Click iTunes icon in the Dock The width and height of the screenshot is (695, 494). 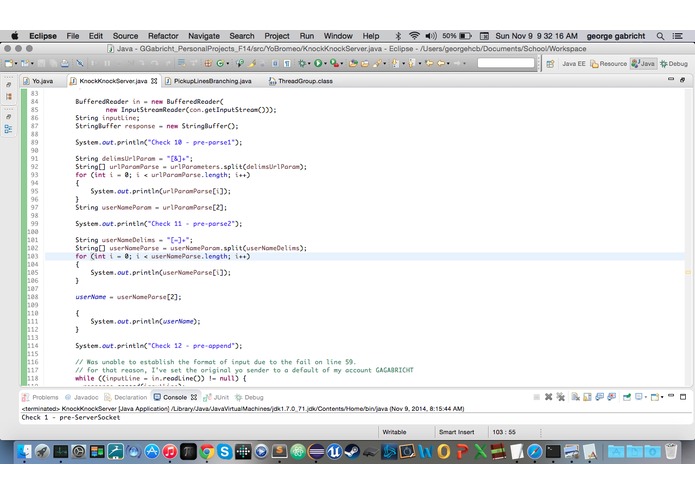click(170, 451)
